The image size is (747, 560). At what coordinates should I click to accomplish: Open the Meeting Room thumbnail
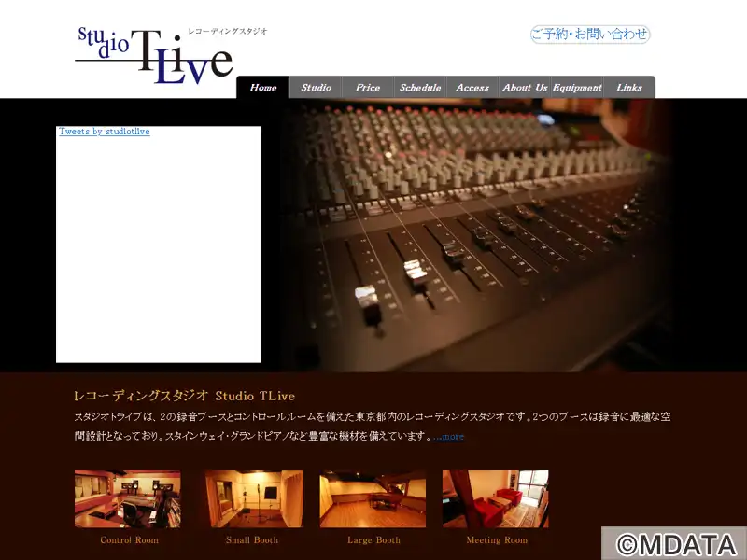point(496,499)
